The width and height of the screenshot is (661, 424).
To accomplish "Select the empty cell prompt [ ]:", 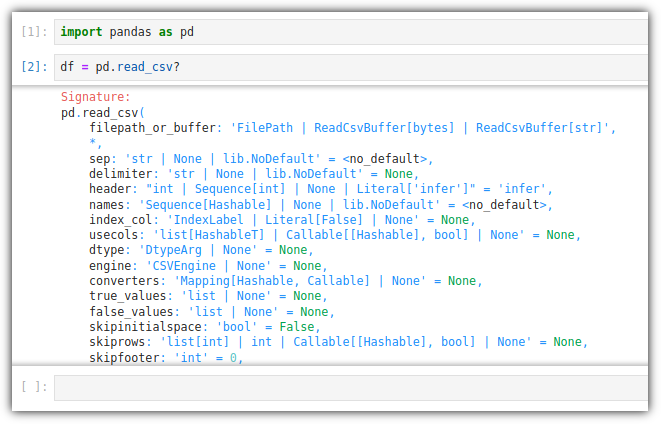I will (35, 387).
